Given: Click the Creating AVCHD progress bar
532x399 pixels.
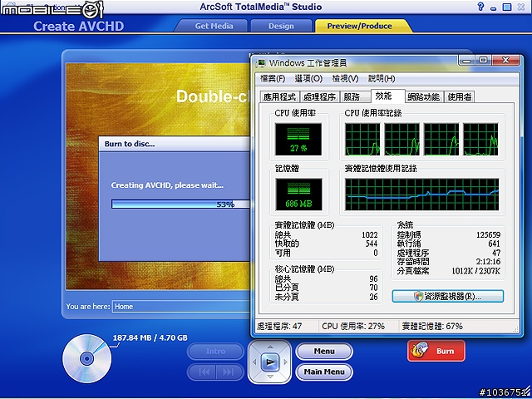Looking at the screenshot, I should click(x=181, y=204).
